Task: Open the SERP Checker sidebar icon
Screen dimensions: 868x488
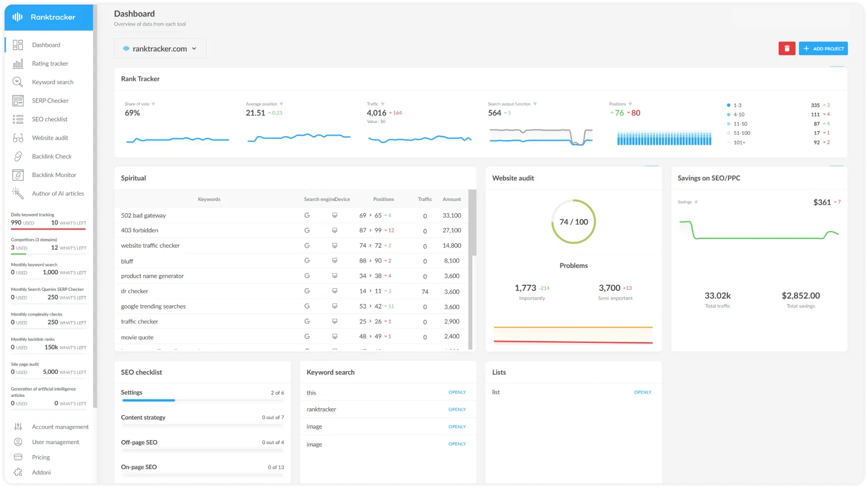Action: 18,101
